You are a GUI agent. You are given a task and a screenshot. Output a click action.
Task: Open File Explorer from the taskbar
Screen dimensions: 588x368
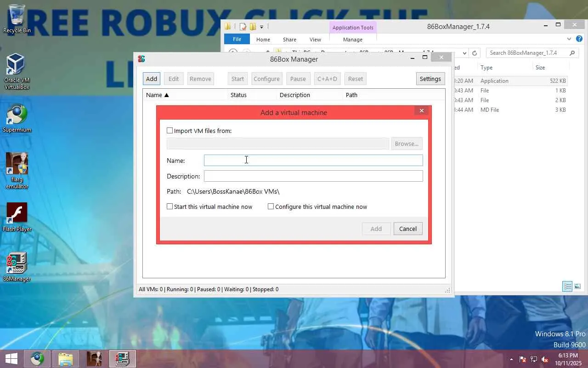click(x=66, y=359)
